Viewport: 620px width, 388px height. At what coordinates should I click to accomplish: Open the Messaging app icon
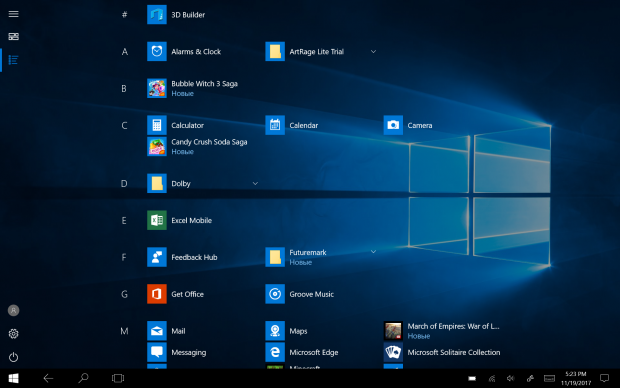157,352
